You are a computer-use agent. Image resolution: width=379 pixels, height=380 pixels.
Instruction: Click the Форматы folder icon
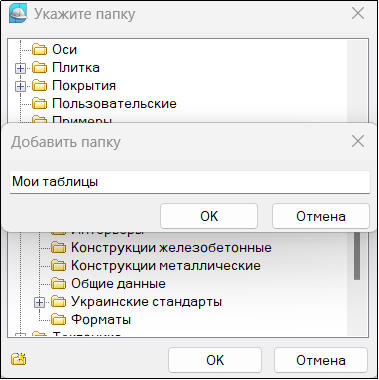click(x=59, y=320)
